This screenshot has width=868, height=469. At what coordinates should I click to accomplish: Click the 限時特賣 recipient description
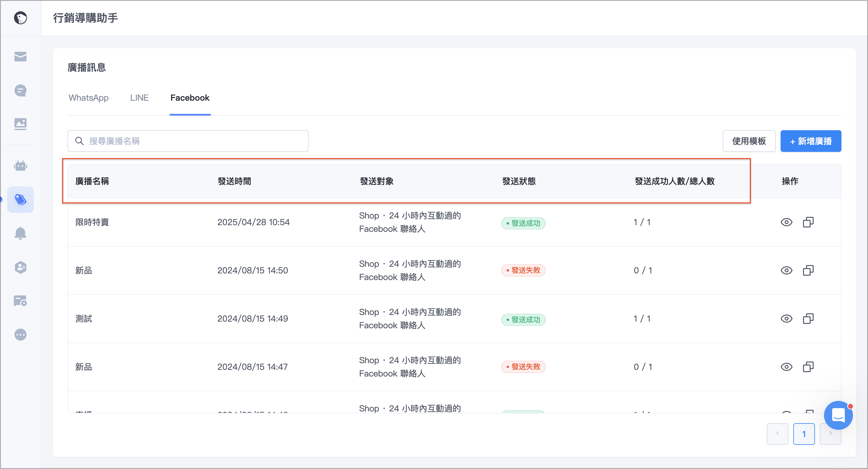410,222
